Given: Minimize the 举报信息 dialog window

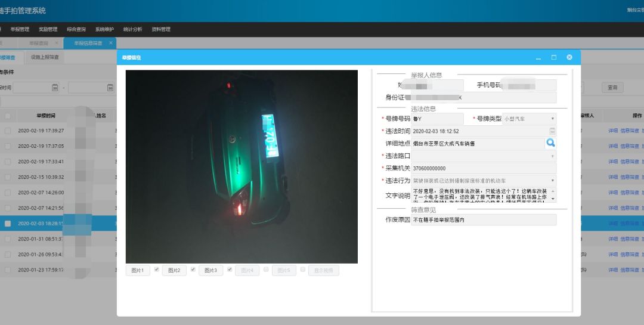Looking at the screenshot, I should pyautogui.click(x=538, y=58).
